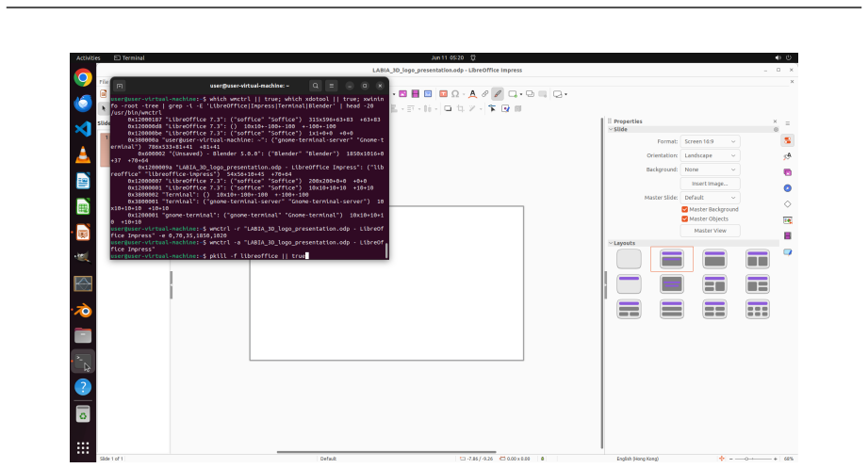Screen dimensions: 868x468
Task: Open Styles deck in Impress sidebar
Action: tap(787, 156)
